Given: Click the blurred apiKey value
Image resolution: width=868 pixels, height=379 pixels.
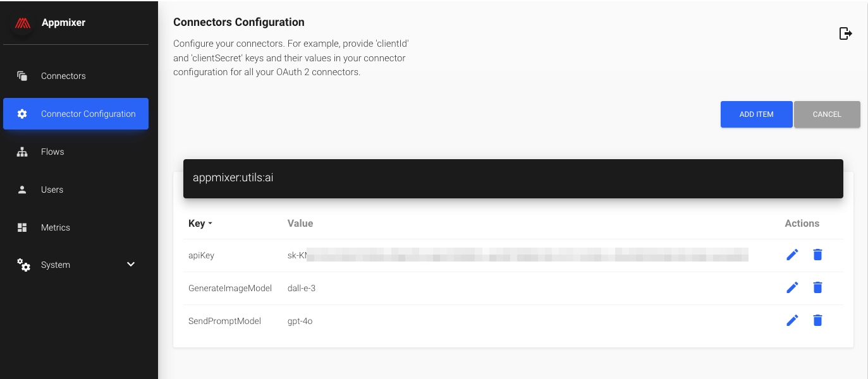Looking at the screenshot, I should click(x=518, y=255).
